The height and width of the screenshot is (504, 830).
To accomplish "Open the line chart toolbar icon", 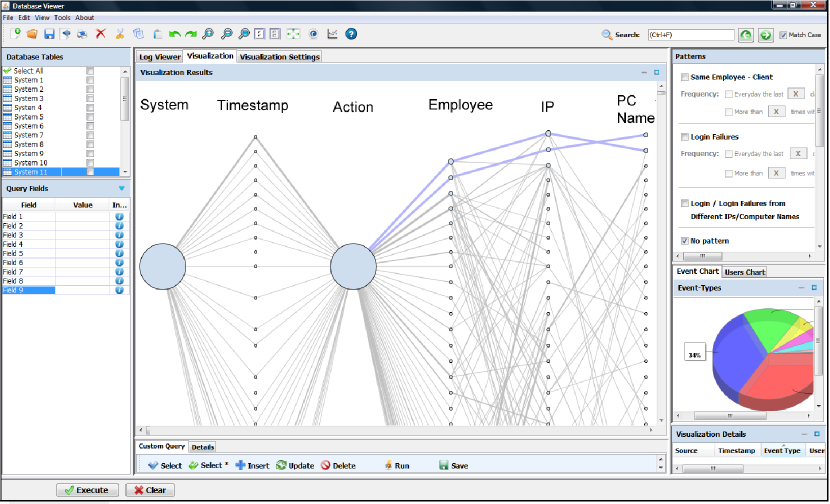I will (x=332, y=34).
